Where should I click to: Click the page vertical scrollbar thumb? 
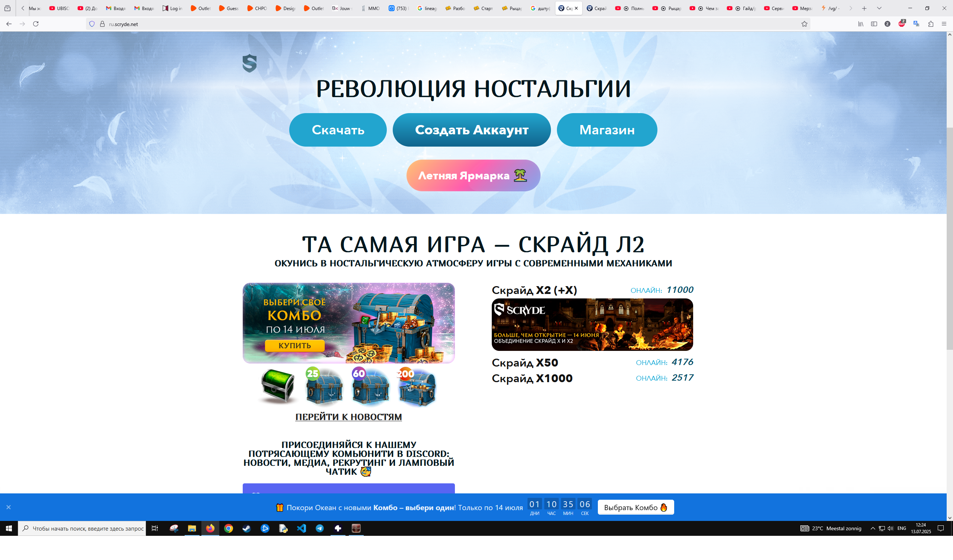(950, 238)
